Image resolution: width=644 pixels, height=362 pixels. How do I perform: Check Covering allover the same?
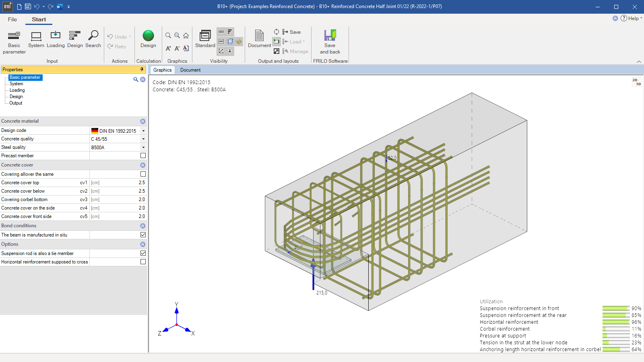point(143,174)
